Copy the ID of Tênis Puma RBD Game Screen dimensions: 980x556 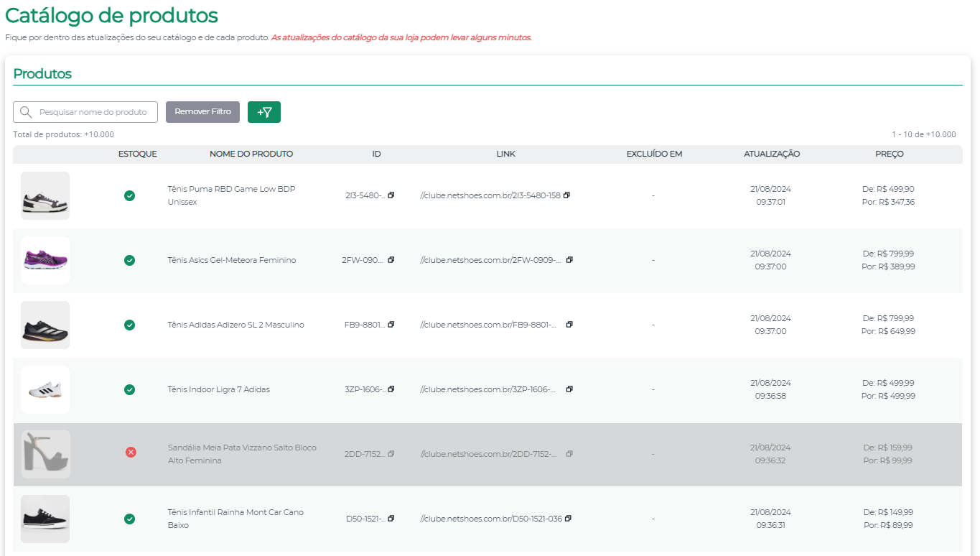(x=391, y=195)
